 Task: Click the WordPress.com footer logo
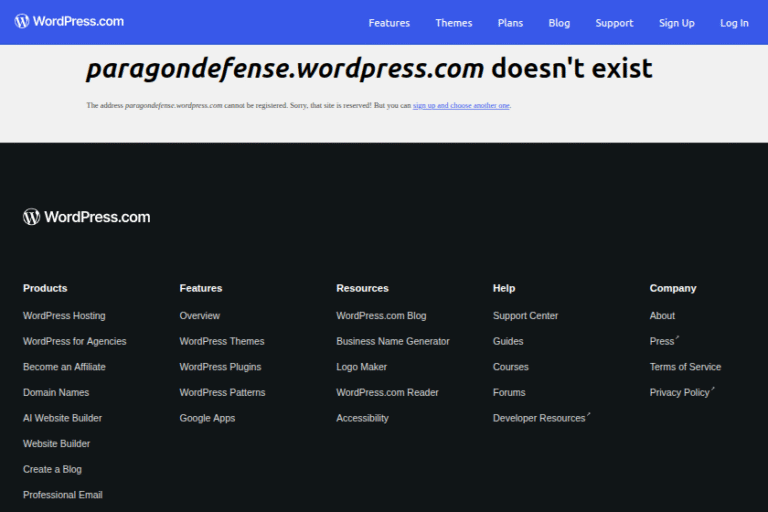(87, 217)
